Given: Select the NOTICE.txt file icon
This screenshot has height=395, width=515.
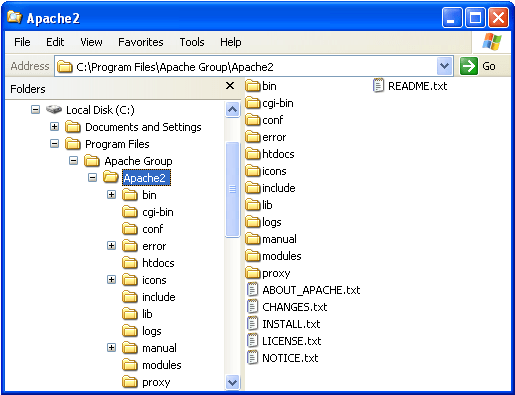Looking at the screenshot, I should pos(253,357).
